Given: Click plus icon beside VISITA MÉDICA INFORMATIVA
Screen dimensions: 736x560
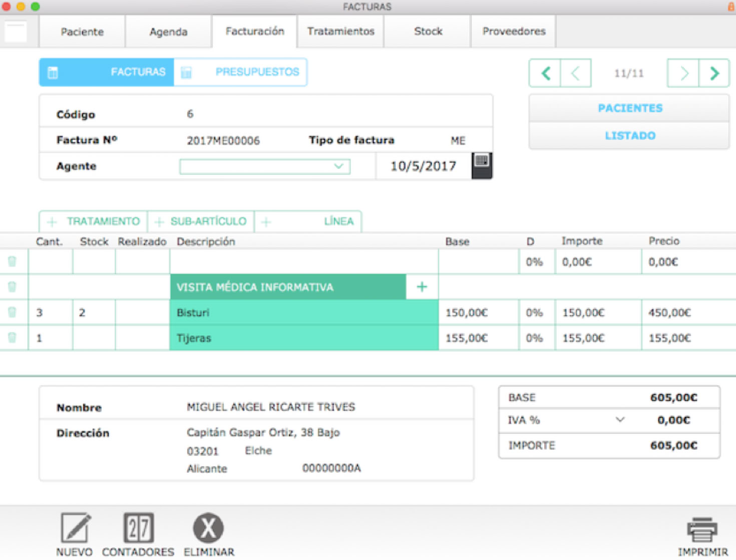Looking at the screenshot, I should tap(422, 287).
